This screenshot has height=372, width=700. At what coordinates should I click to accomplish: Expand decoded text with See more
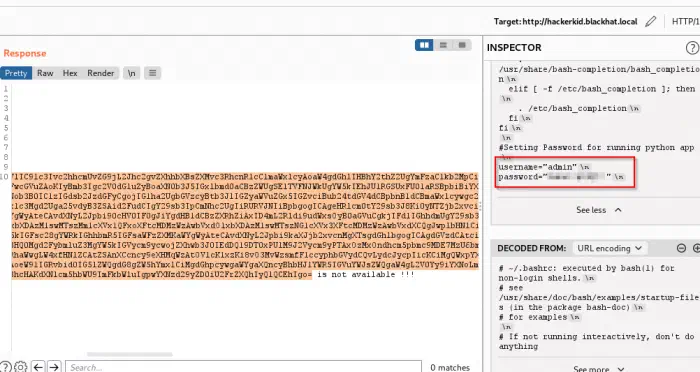pos(598,368)
